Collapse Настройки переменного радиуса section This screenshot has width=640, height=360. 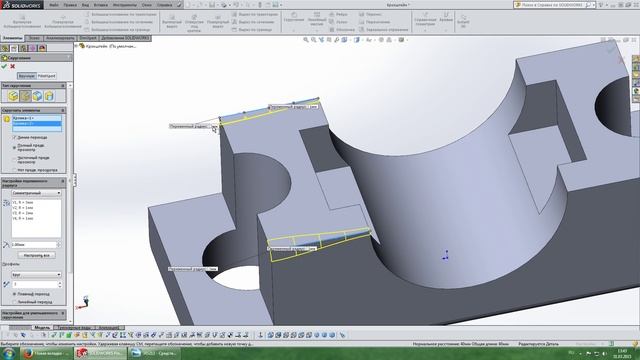click(x=63, y=181)
